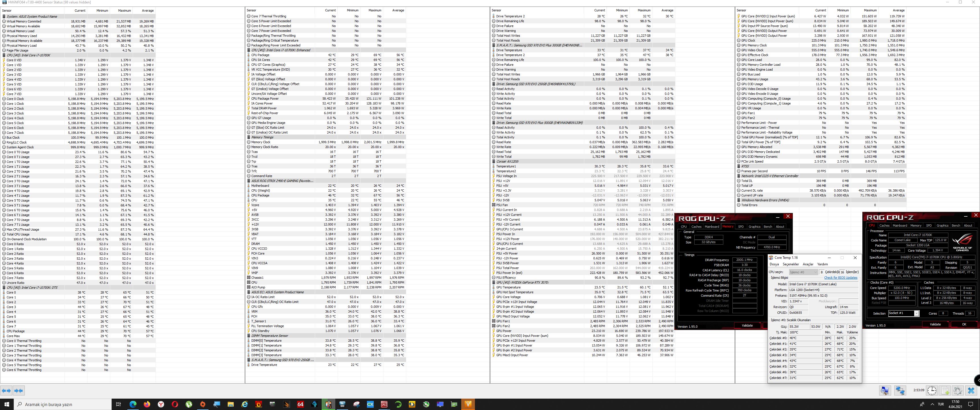Open Caches tab in left CPU-Z window
This screenshot has height=410, width=980.
tap(696, 226)
